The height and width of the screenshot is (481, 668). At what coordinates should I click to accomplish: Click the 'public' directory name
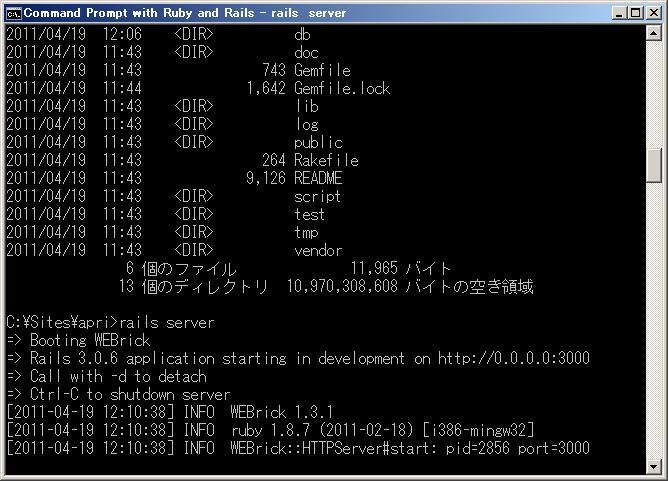(318, 142)
